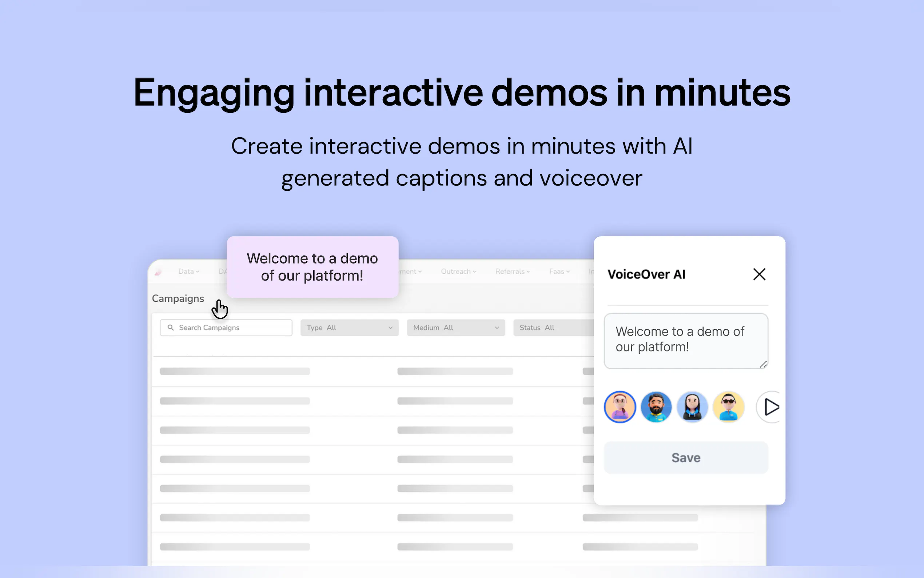
Task: Open the Status All filter
Action: [552, 328]
